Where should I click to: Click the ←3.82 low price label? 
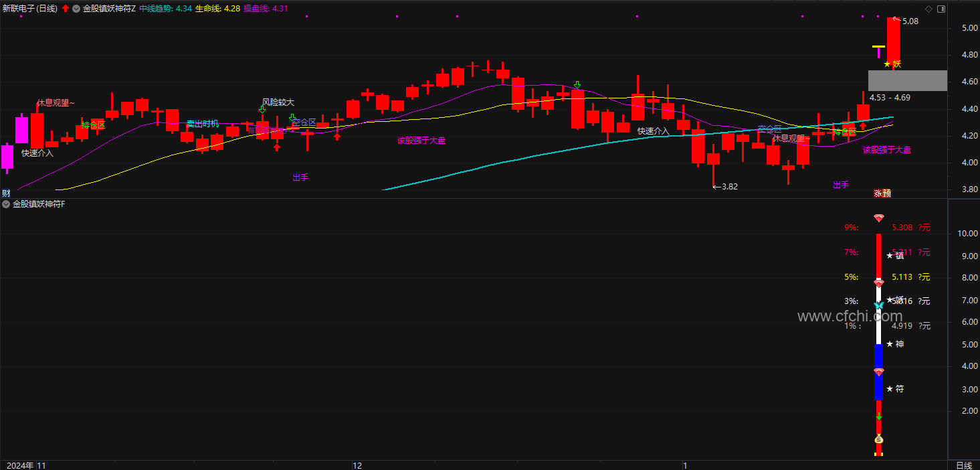tap(725, 187)
